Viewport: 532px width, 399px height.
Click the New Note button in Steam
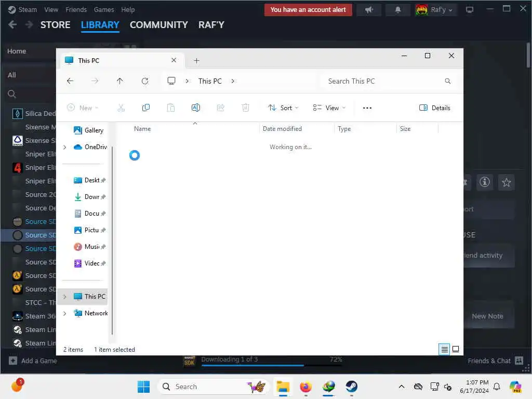coord(487,316)
